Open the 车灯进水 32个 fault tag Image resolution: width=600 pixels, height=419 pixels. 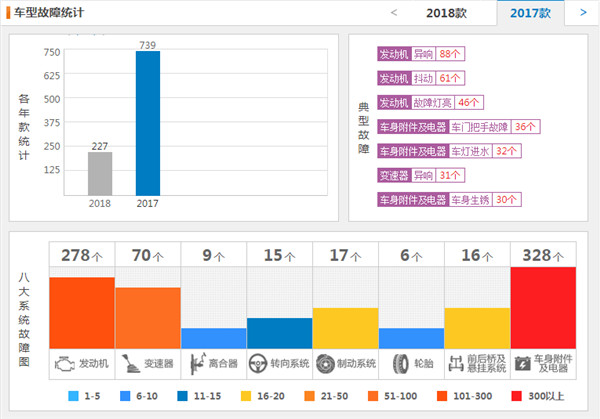(x=449, y=151)
